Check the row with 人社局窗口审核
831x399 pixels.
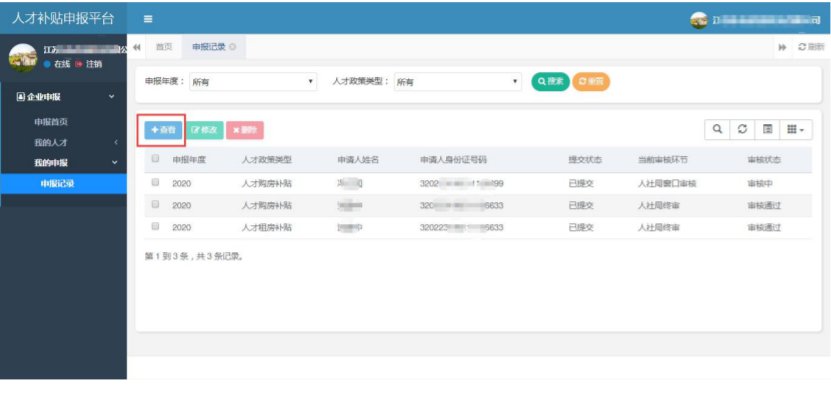155,182
